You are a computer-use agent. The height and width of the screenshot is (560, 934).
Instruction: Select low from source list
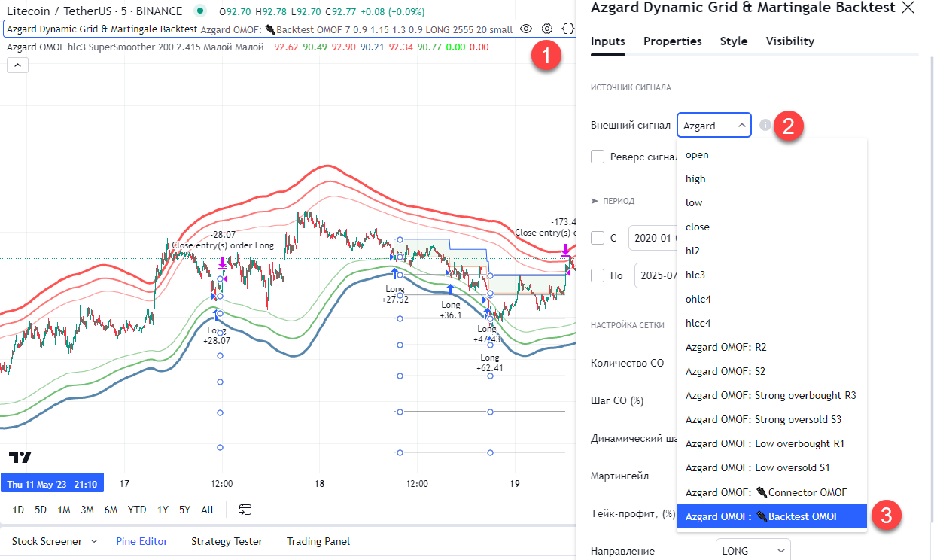click(772, 202)
